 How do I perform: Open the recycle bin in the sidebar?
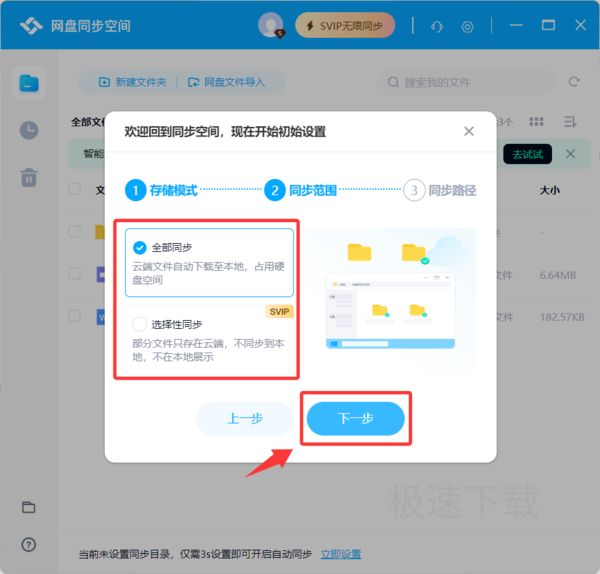29,178
